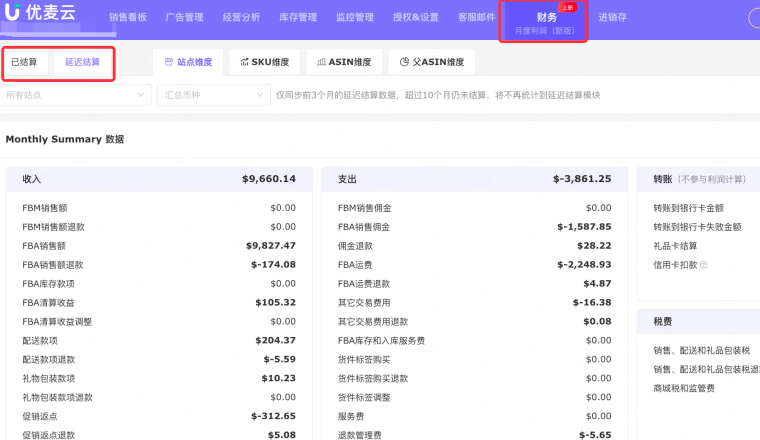Viewport: 760px width, 440px height.
Task: Click the FBA库存款项 row label
Action: [x=48, y=283]
